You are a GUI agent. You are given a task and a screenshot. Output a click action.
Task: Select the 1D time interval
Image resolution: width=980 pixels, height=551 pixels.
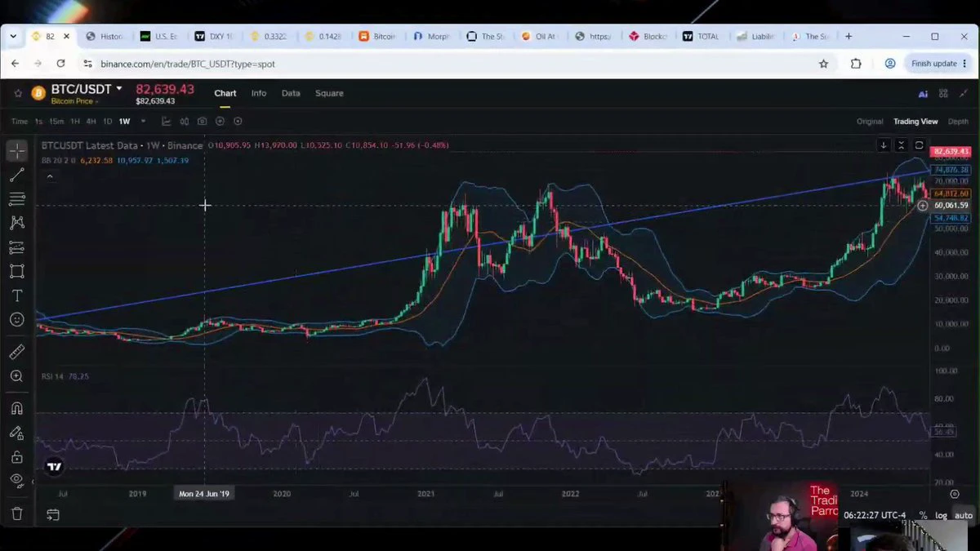coord(107,122)
